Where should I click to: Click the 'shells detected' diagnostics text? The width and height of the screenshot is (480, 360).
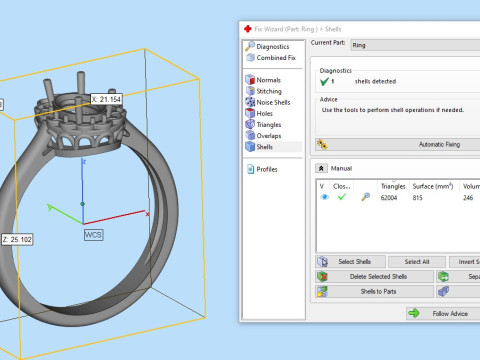point(375,81)
